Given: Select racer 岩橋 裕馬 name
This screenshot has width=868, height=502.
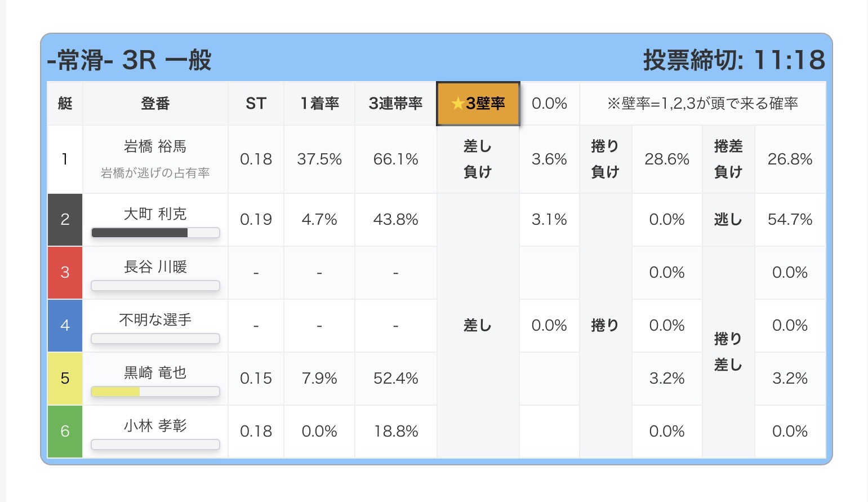Looking at the screenshot, I should pos(155,146).
